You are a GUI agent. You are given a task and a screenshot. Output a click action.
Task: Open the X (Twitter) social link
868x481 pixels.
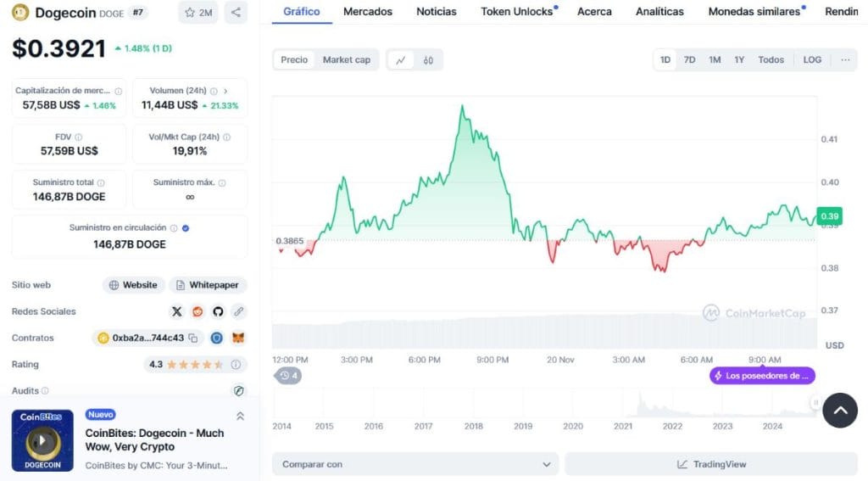(x=176, y=311)
